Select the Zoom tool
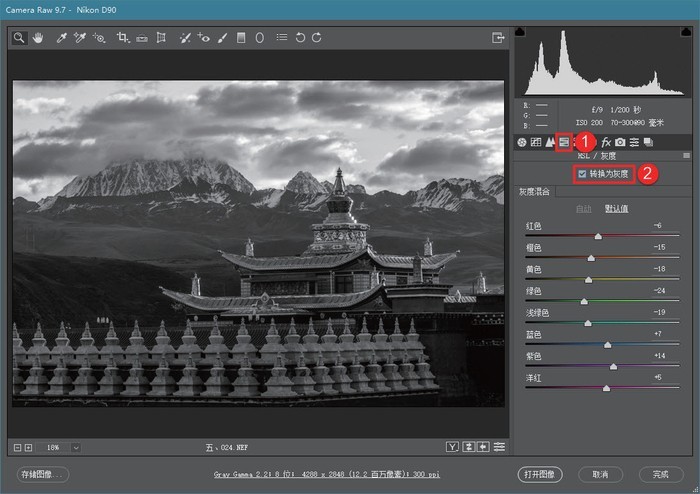Image resolution: width=700 pixels, height=494 pixels. 19,38
